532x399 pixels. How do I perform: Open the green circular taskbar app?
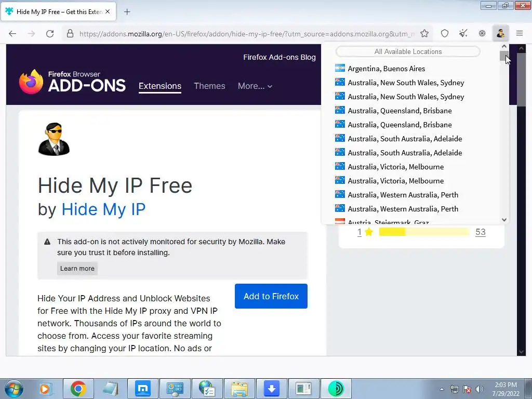pos(336,389)
